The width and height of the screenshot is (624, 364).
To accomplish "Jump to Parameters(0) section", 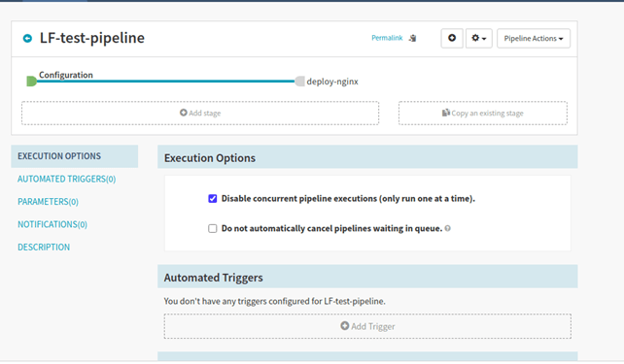I will (48, 202).
